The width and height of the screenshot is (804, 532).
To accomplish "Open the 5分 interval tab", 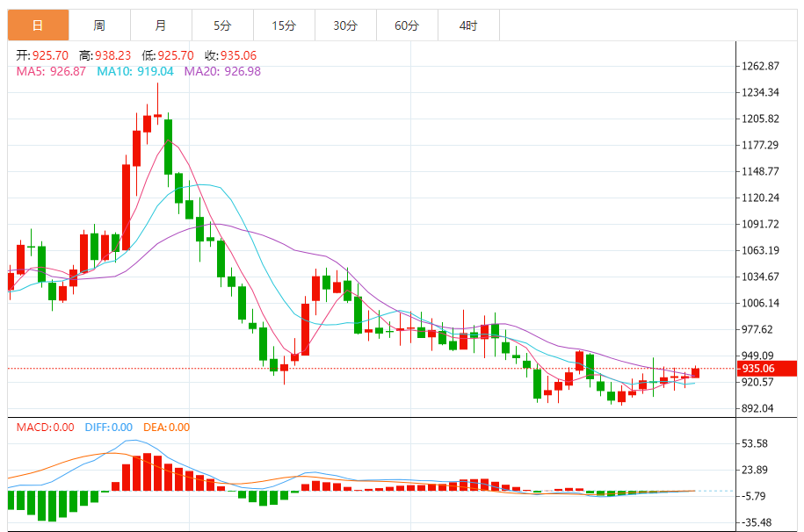I will (222, 25).
